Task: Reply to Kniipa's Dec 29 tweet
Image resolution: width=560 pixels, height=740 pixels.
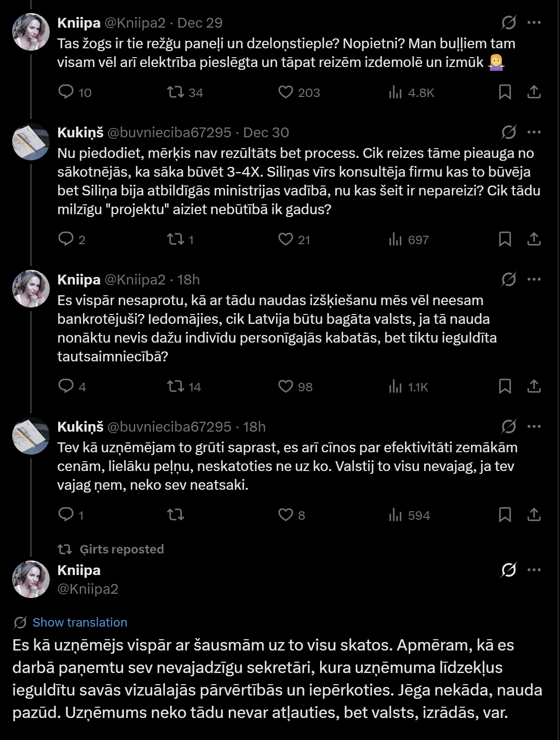Action: tap(66, 92)
